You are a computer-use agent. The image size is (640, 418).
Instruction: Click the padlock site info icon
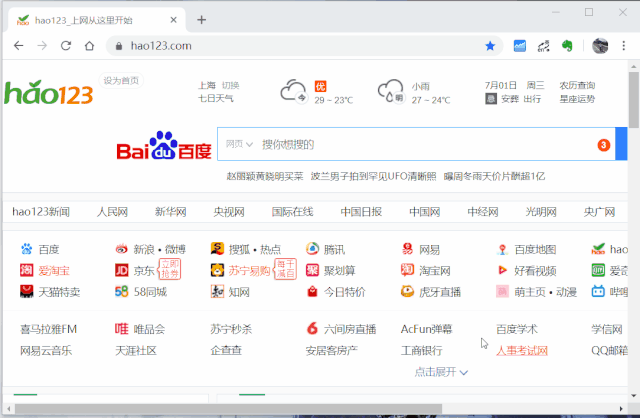pos(119,46)
